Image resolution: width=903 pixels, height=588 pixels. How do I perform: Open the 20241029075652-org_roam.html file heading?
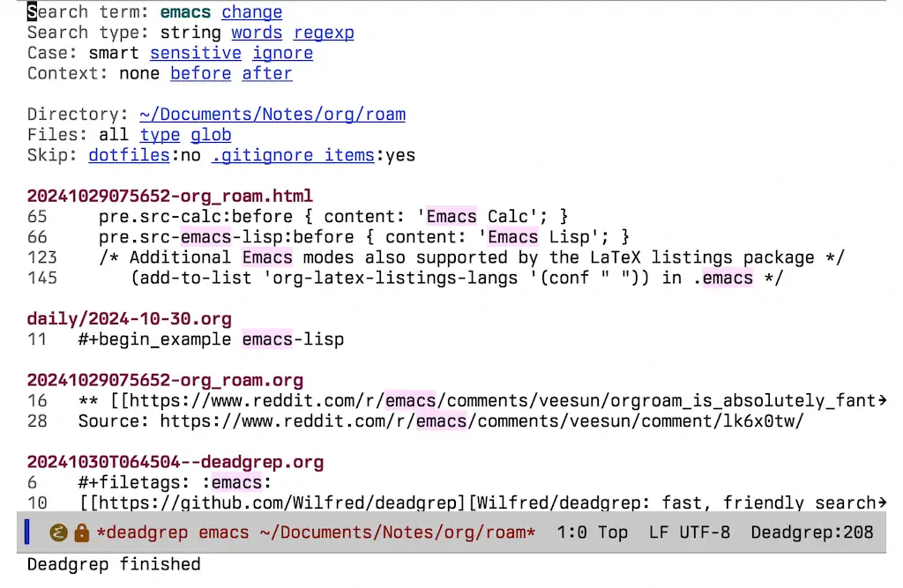tap(169, 196)
